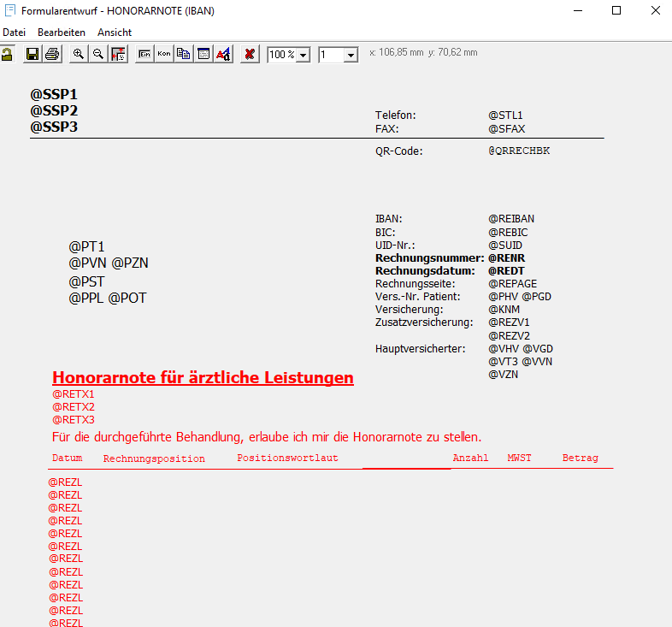672x627 pixels.
Task: Open the Bearbeiten menu
Action: click(62, 32)
